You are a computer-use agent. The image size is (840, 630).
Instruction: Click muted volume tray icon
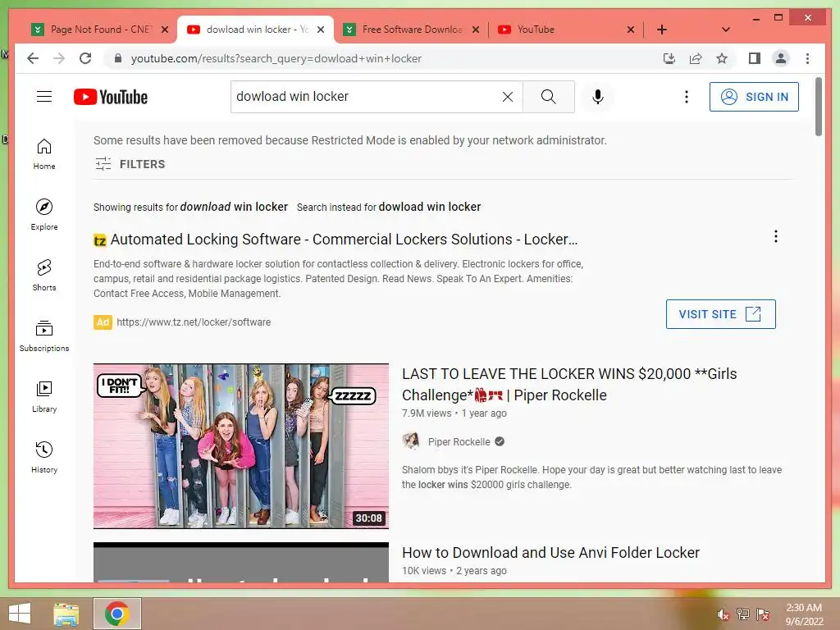(x=724, y=614)
